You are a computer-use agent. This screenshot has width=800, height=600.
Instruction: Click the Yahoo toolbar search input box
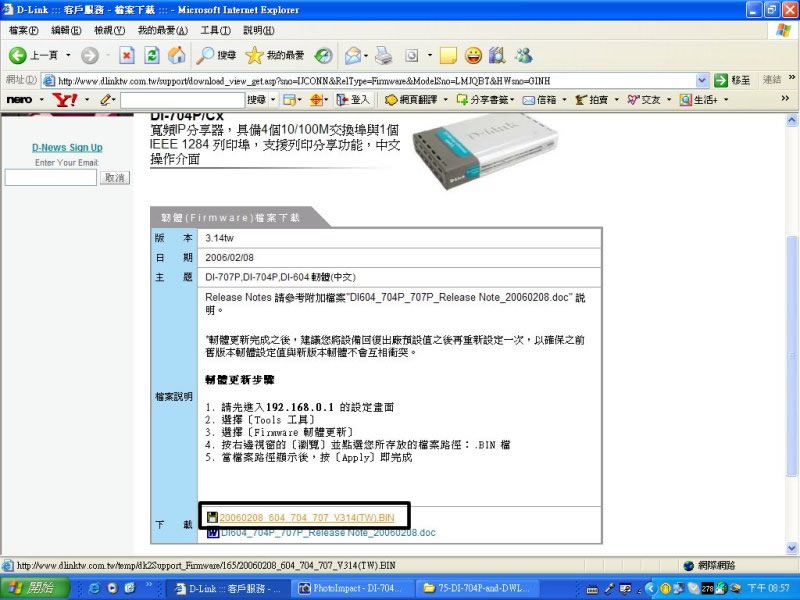coord(183,100)
